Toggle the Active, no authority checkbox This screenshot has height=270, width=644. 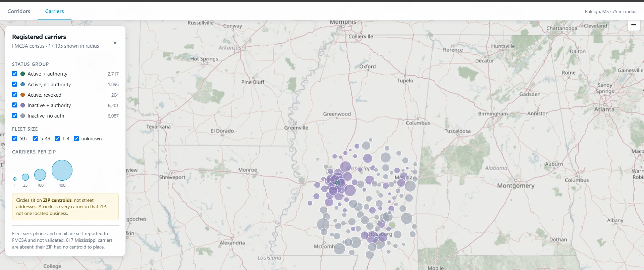pyautogui.click(x=14, y=84)
